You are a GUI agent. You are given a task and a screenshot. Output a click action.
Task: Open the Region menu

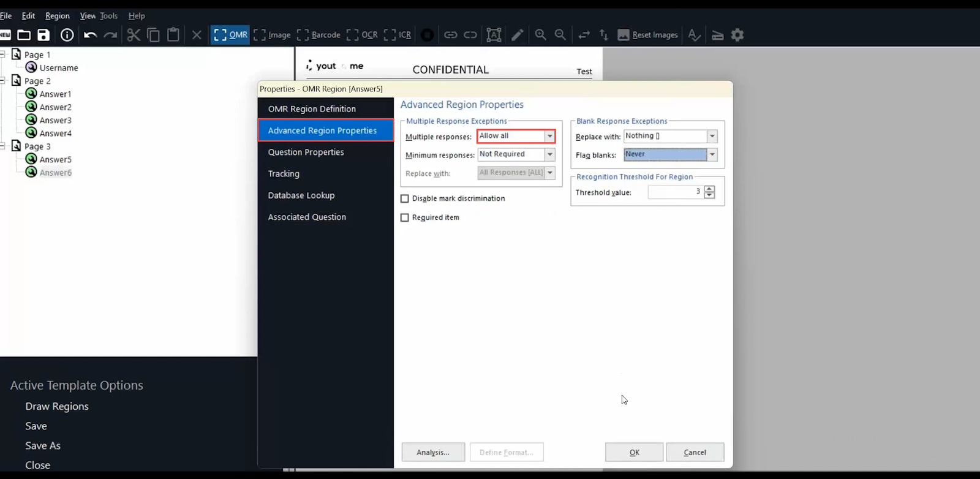58,16
